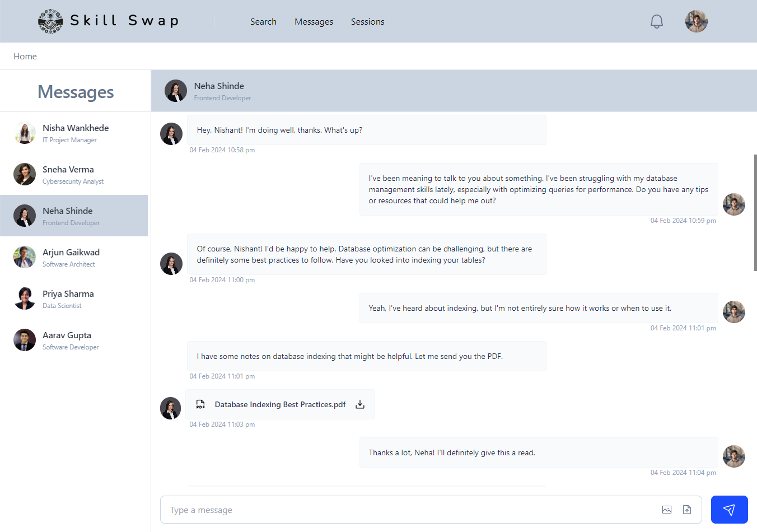757x532 pixels.
Task: Open the Home breadcrumb link
Action: tap(25, 56)
